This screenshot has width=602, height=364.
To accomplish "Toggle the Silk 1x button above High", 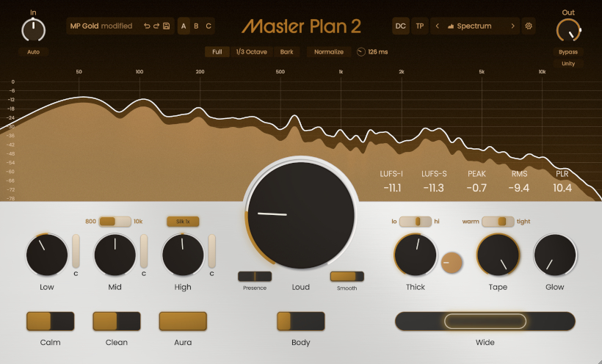I will click(x=183, y=222).
